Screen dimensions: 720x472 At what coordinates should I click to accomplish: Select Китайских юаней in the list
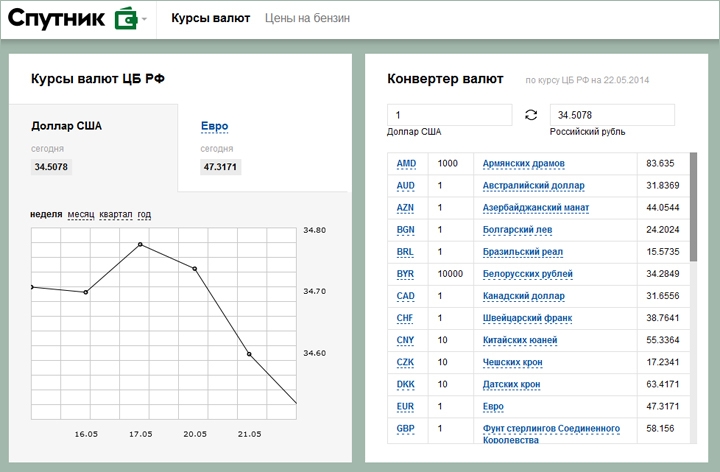(x=520, y=340)
